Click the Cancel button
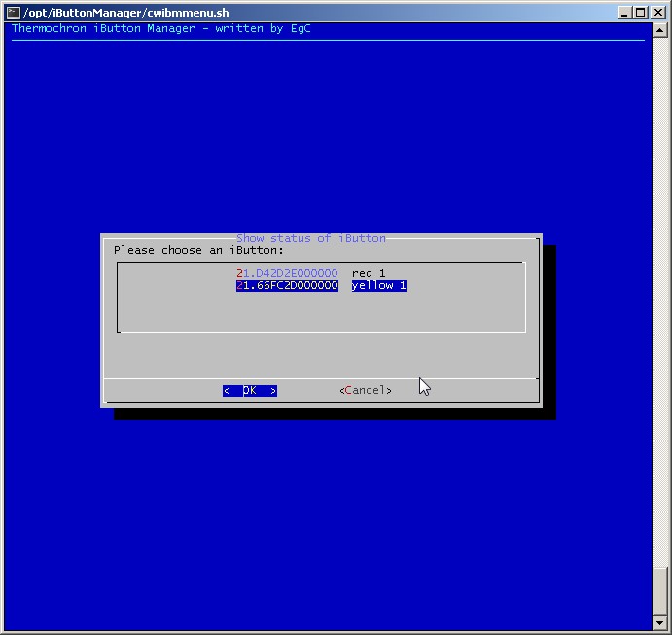The image size is (672, 635). 366,390
